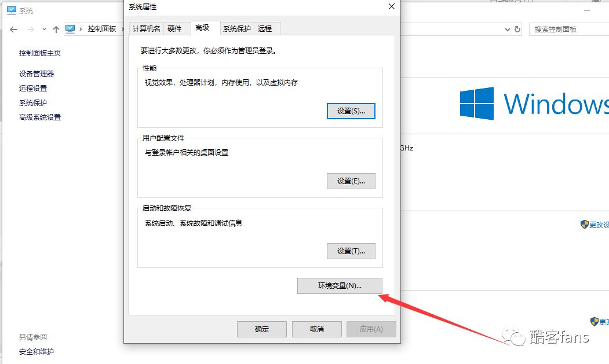Click 设置(E)... for 用户配置文件

[351, 181]
